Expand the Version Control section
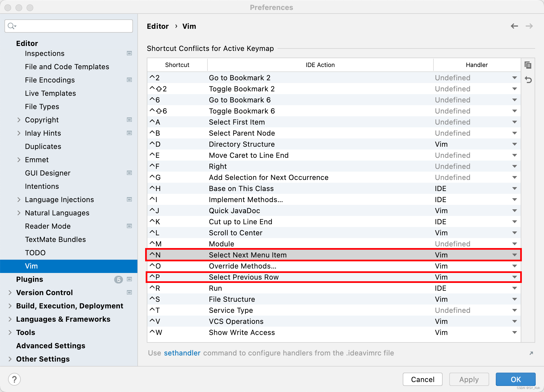Screen dimensions: 544x392 click(x=10, y=293)
